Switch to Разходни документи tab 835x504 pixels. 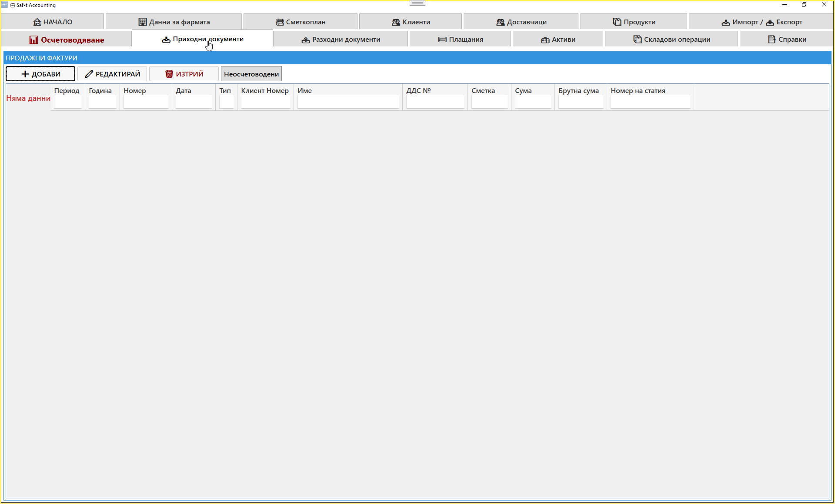point(341,40)
